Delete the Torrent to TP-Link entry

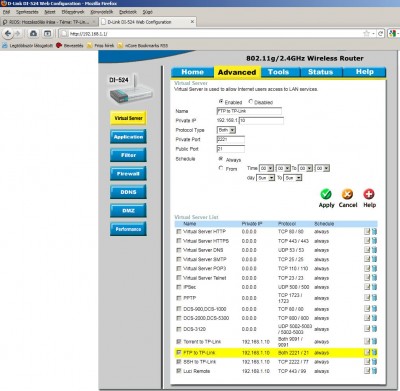374,341
